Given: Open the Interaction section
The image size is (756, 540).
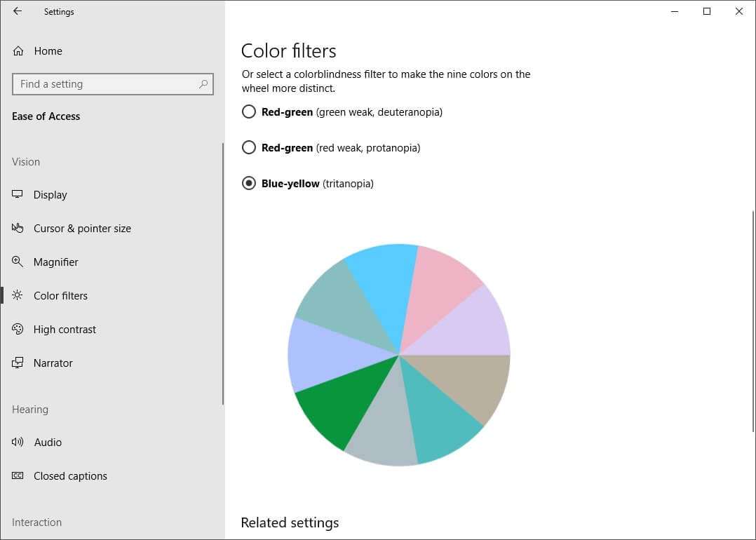Looking at the screenshot, I should [x=36, y=522].
